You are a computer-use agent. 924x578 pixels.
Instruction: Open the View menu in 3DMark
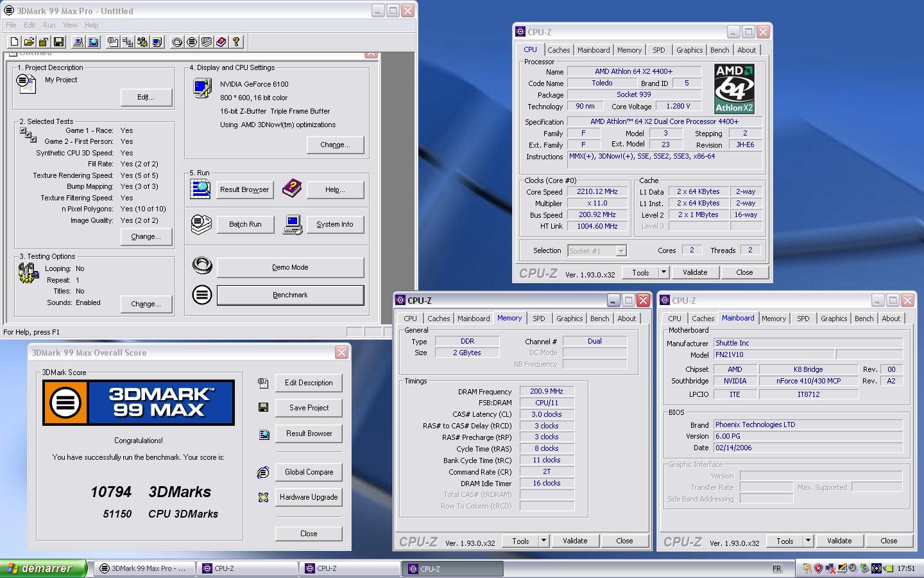70,25
